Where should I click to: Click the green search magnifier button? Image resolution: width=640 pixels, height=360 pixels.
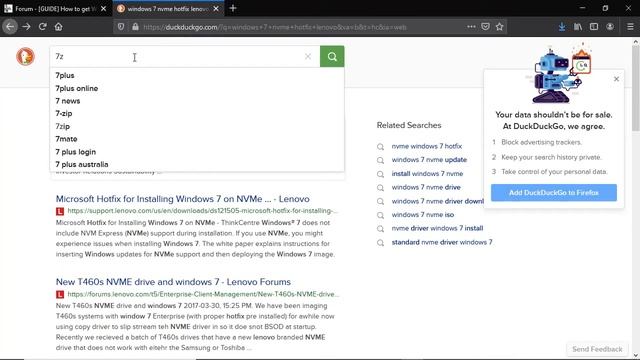(332, 56)
